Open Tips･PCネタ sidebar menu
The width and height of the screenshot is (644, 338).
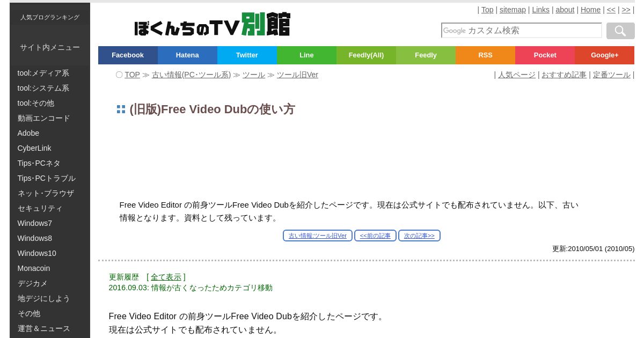50,163
